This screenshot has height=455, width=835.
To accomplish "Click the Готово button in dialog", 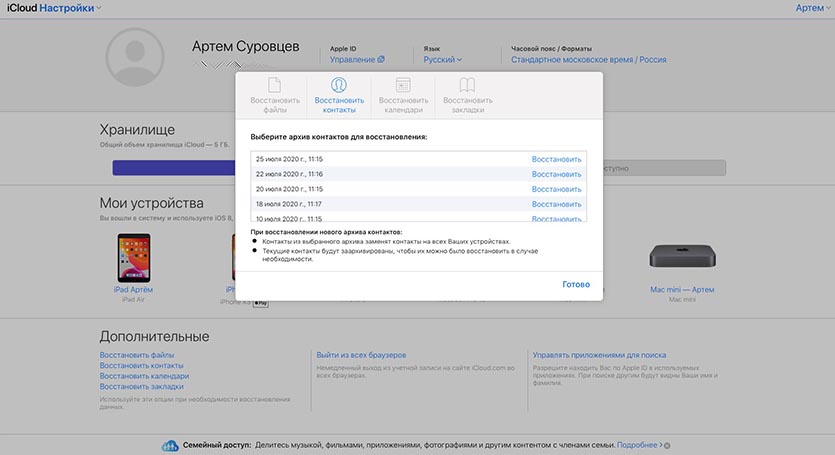I will click(576, 285).
